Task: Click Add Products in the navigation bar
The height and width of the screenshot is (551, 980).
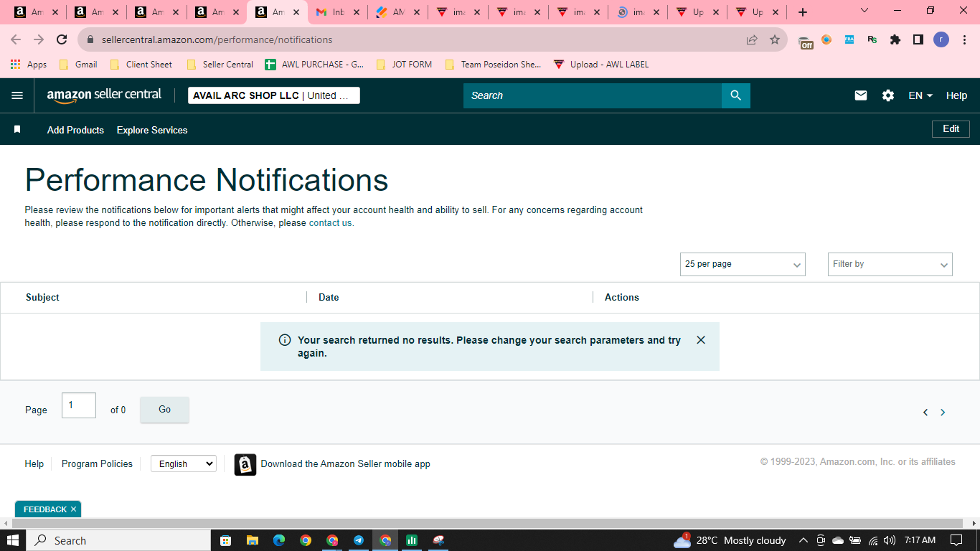Action: (x=75, y=130)
